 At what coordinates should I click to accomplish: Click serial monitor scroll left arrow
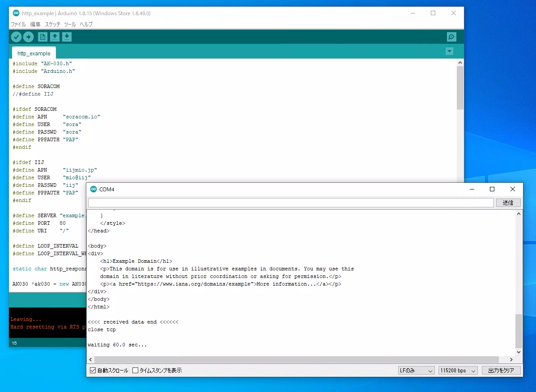(x=90, y=359)
